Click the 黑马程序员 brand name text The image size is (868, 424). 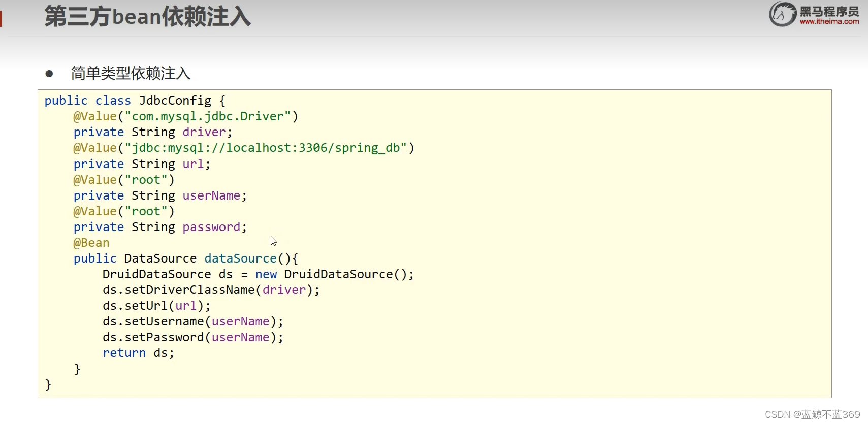click(x=829, y=11)
